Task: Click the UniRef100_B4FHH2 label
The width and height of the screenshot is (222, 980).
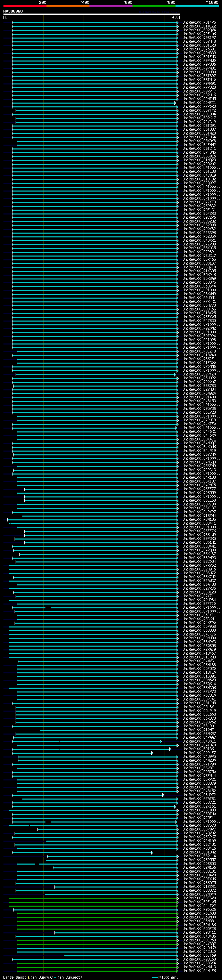Action: [x=199, y=145]
